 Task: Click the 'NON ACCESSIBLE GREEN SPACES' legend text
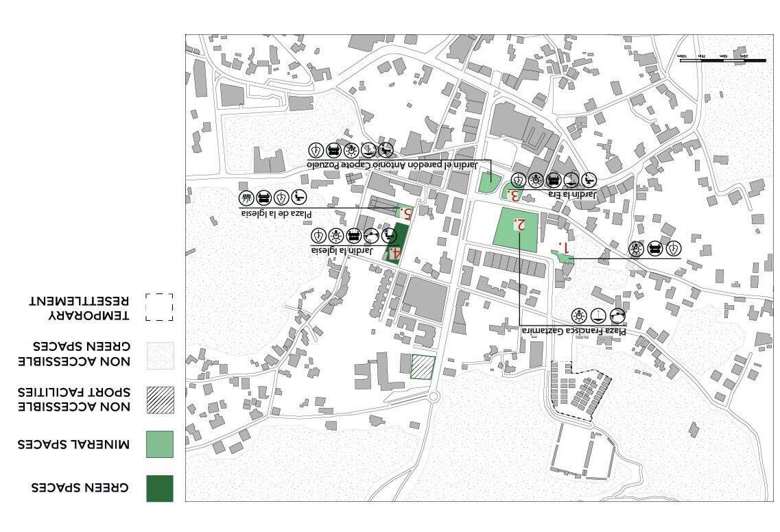pos(74,354)
